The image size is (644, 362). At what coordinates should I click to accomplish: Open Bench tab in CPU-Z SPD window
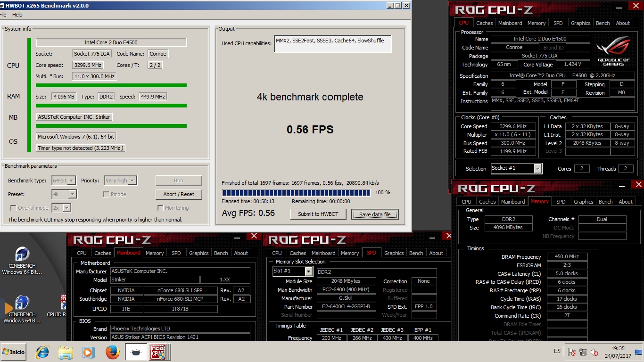[416, 253]
